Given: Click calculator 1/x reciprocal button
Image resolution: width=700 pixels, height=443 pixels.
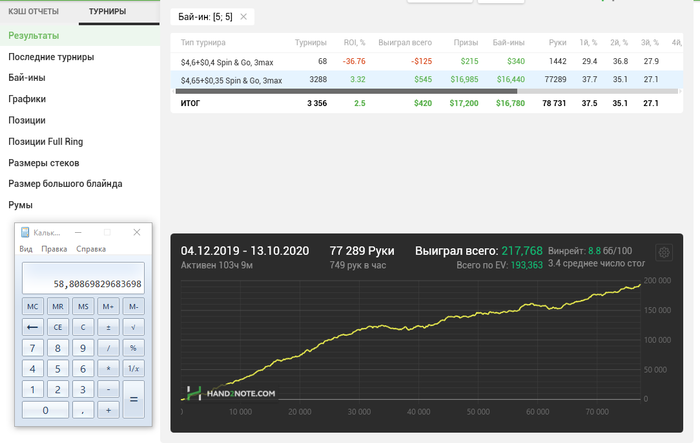Looking at the screenshot, I should click(133, 368).
